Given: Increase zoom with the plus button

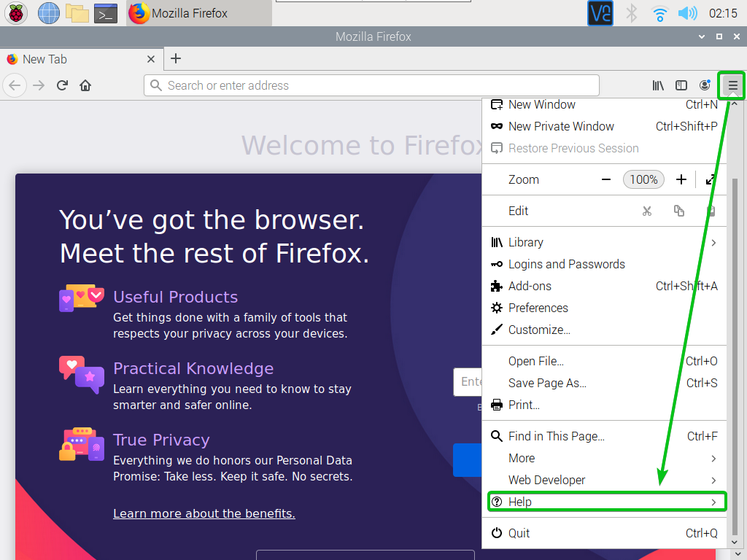Looking at the screenshot, I should 681,179.
